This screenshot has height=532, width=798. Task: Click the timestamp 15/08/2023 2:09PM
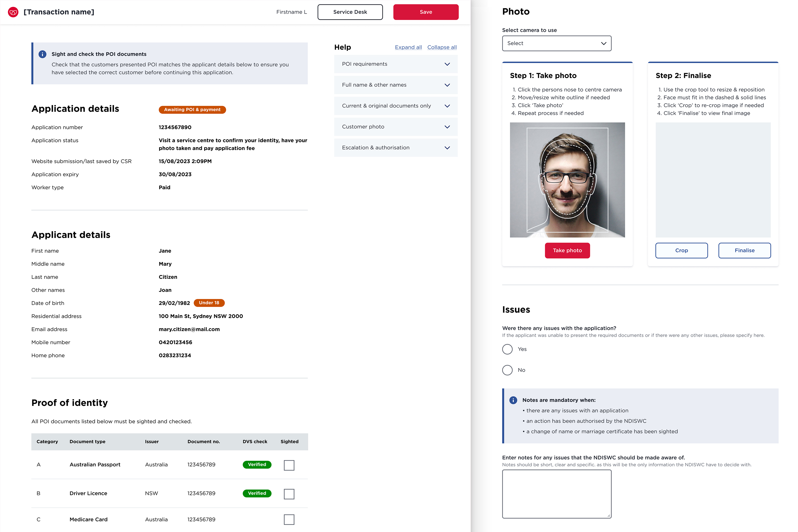point(185,161)
